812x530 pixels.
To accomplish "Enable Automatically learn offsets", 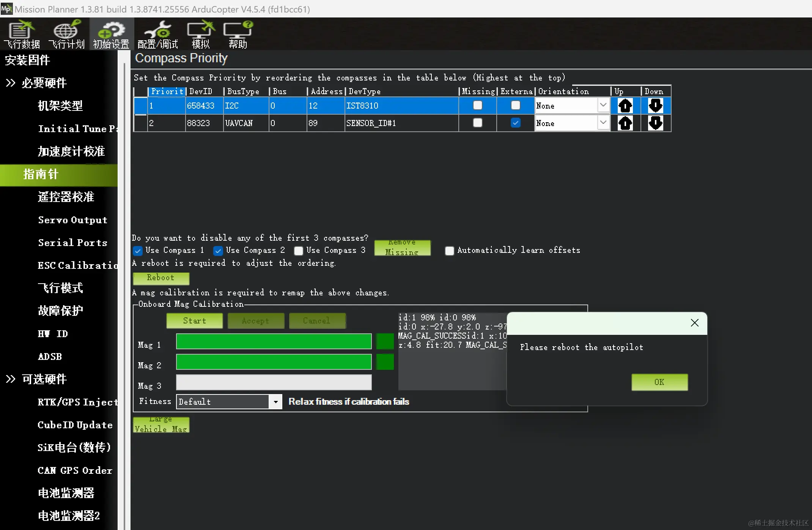I will 449,251.
